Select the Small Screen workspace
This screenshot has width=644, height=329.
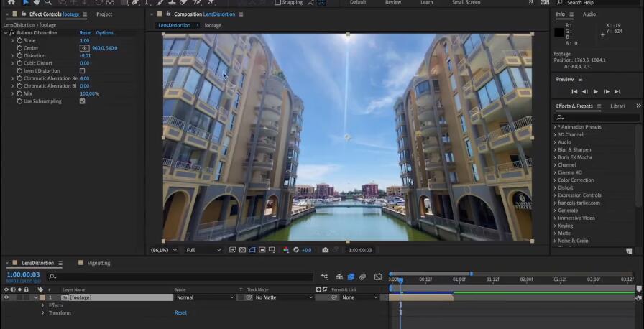[x=466, y=2]
